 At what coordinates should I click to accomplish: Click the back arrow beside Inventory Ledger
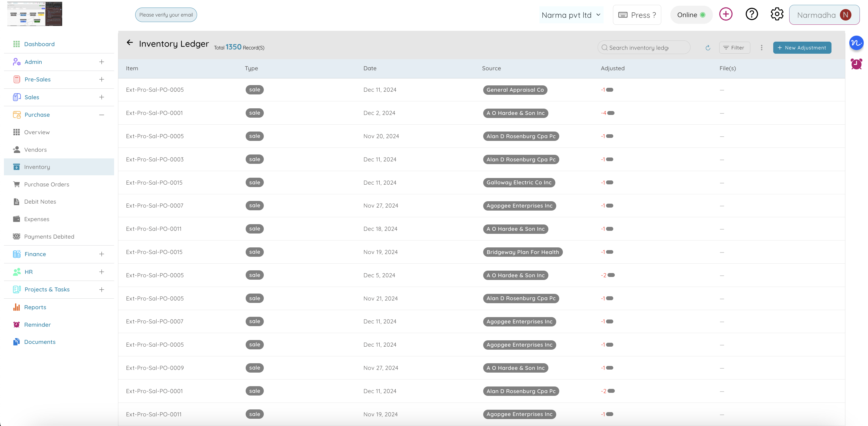pos(130,43)
